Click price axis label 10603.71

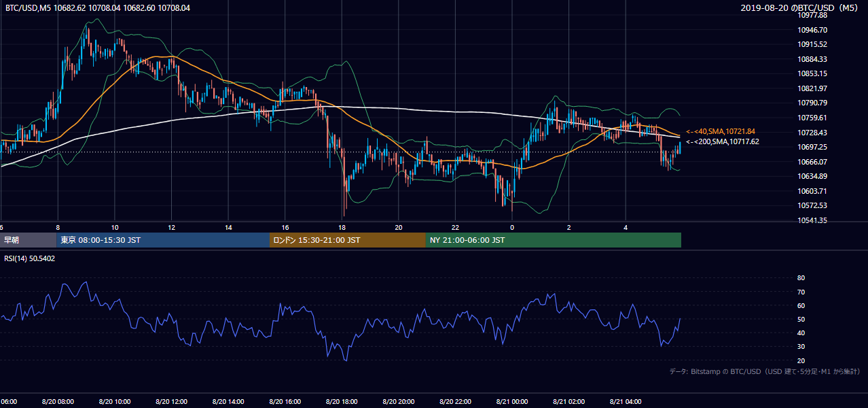[812, 191]
